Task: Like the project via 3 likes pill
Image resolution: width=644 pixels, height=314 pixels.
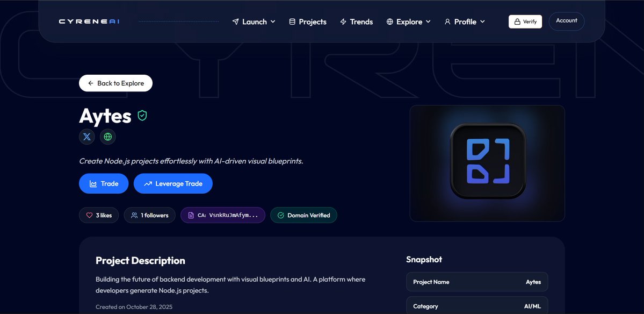Action: (x=99, y=216)
